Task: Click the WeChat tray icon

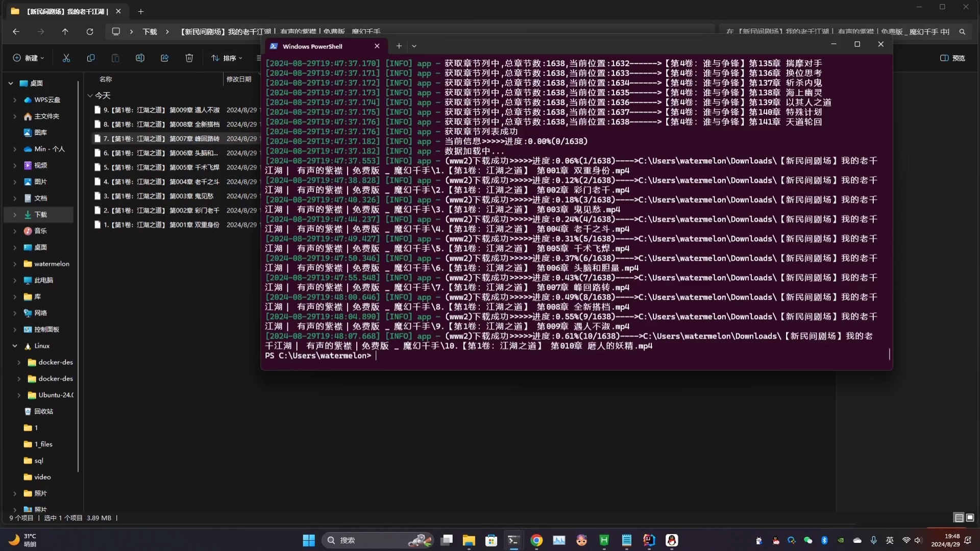Action: click(808, 540)
